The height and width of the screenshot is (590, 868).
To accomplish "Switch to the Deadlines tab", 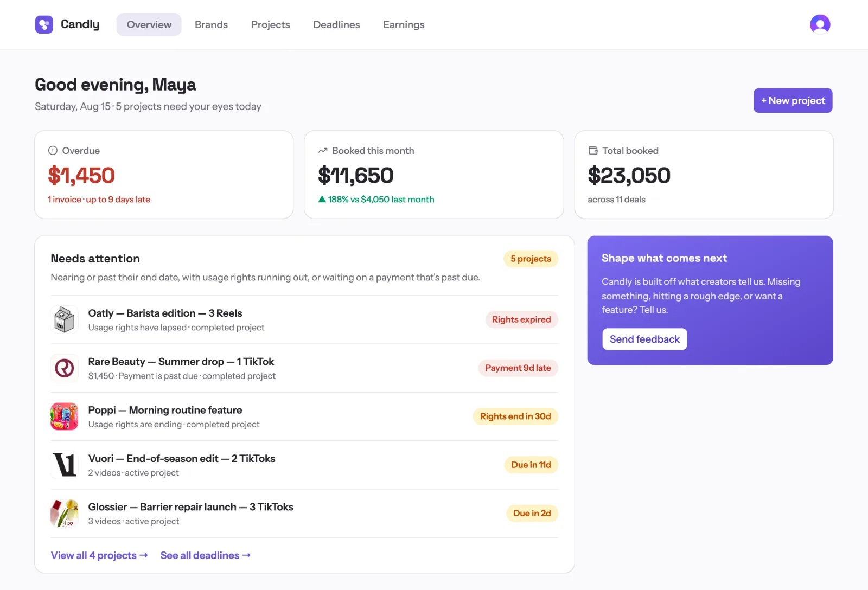I will click(x=336, y=24).
